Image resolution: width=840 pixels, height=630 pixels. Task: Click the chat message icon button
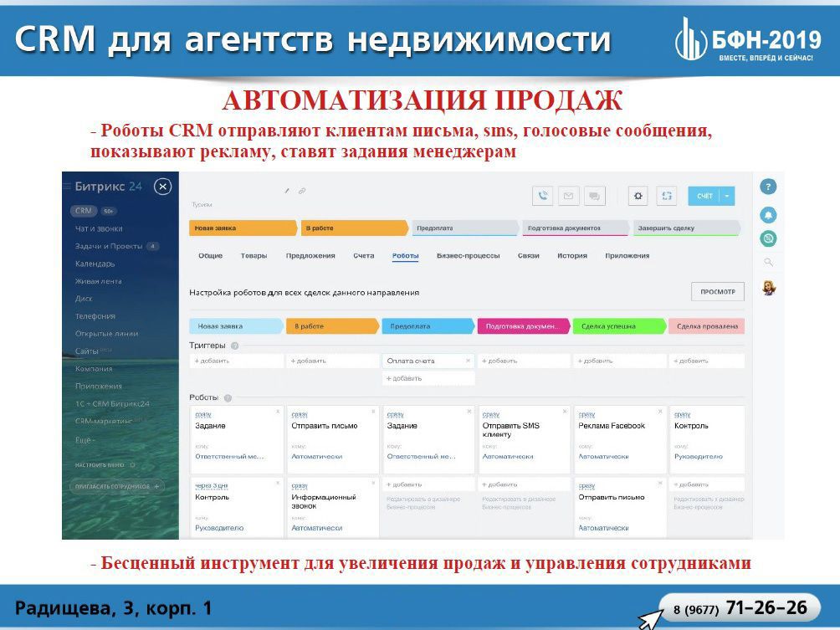[x=594, y=196]
